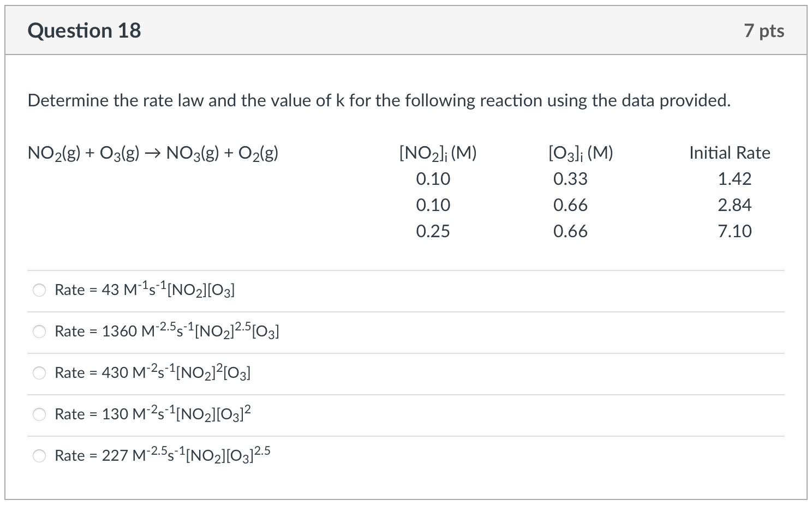This screenshot has width=812, height=506.
Task: Click the [O₃]ᵢ (M) column header
Action: coord(580,153)
